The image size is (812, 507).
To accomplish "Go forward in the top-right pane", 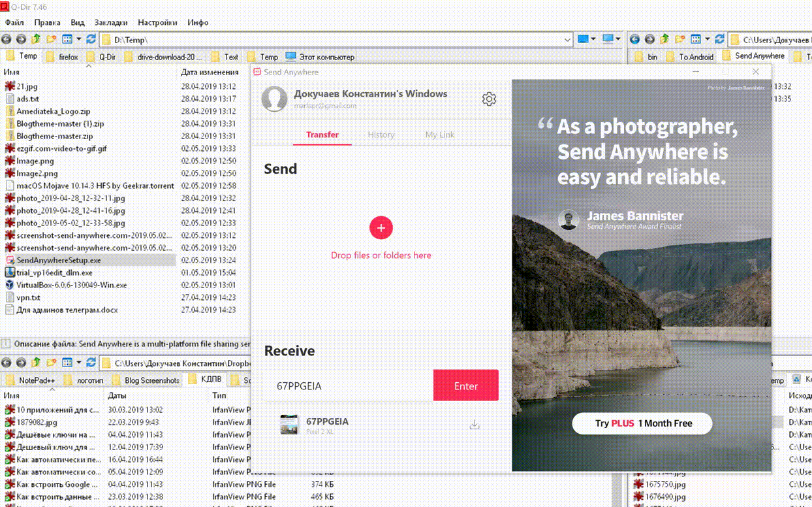I will [649, 40].
